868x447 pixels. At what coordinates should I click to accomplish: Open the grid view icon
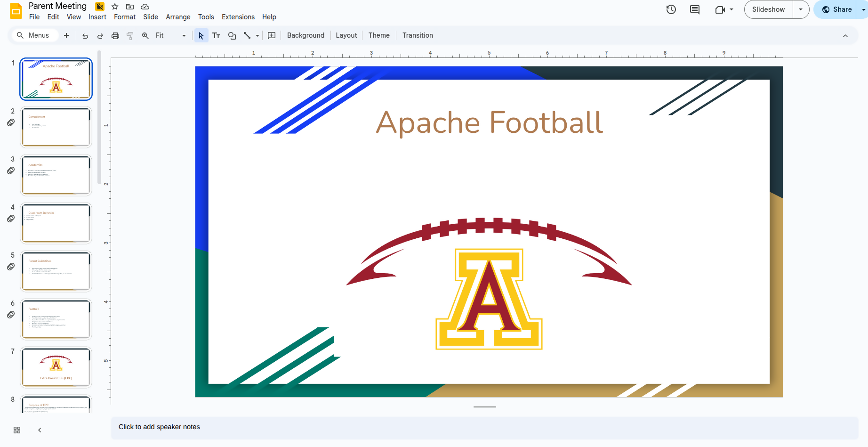17,430
